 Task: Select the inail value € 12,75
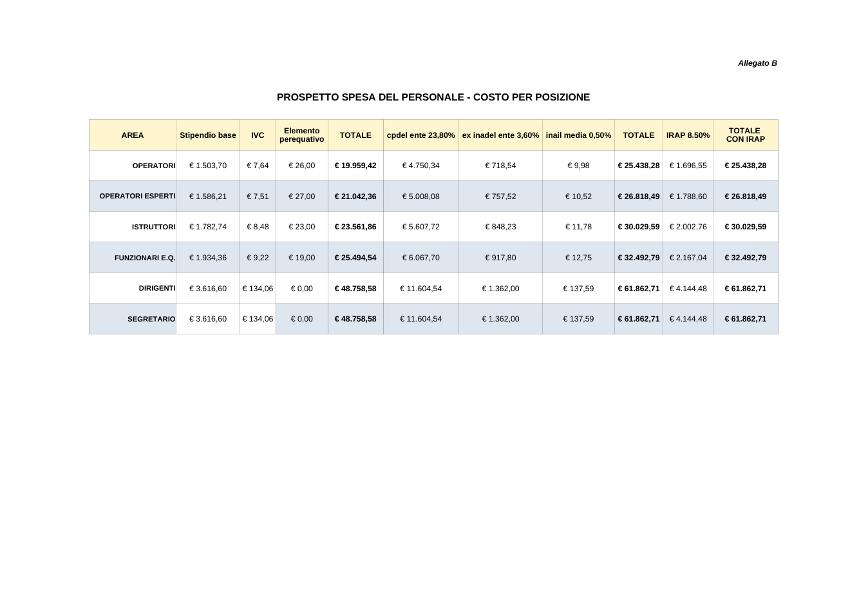(578, 258)
